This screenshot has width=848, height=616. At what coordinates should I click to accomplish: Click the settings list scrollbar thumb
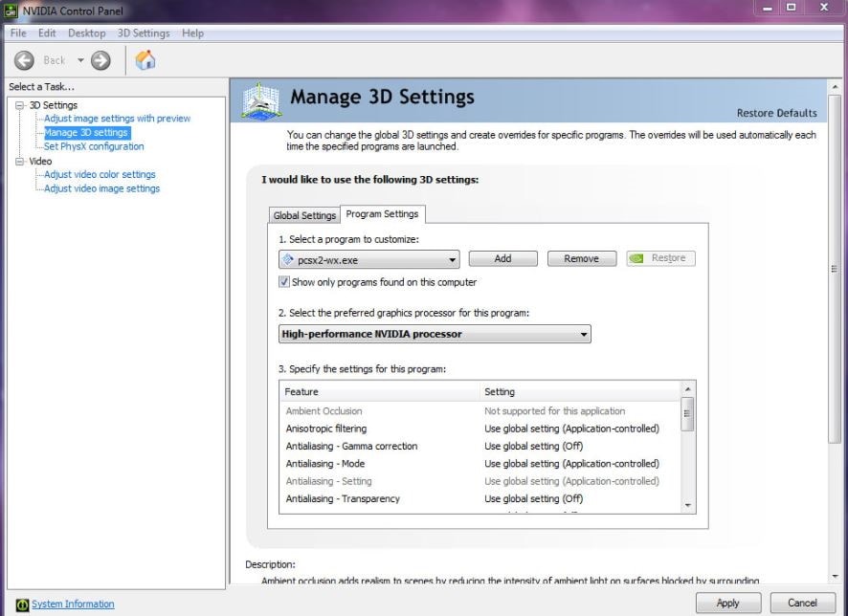[687, 414]
